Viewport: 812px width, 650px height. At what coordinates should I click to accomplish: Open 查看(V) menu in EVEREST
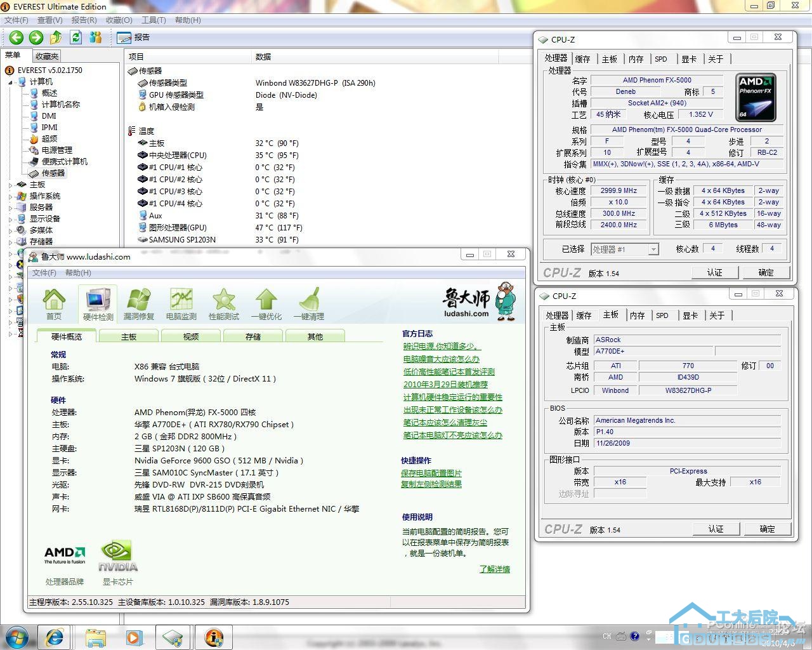(50, 20)
